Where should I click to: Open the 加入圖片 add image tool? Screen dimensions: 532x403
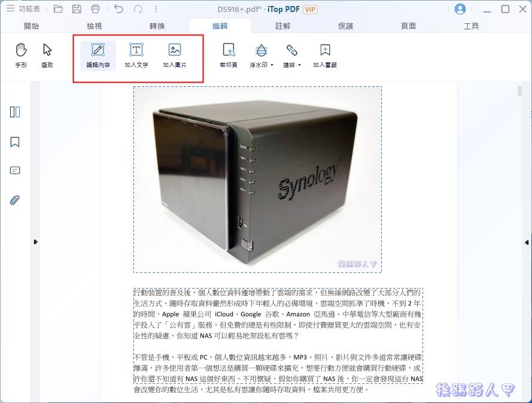click(x=175, y=54)
